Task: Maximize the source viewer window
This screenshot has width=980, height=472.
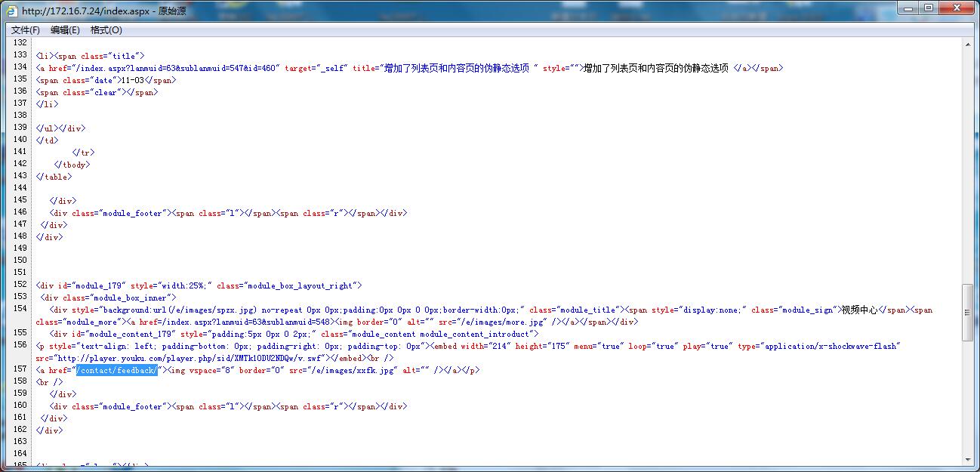Action: pos(929,8)
